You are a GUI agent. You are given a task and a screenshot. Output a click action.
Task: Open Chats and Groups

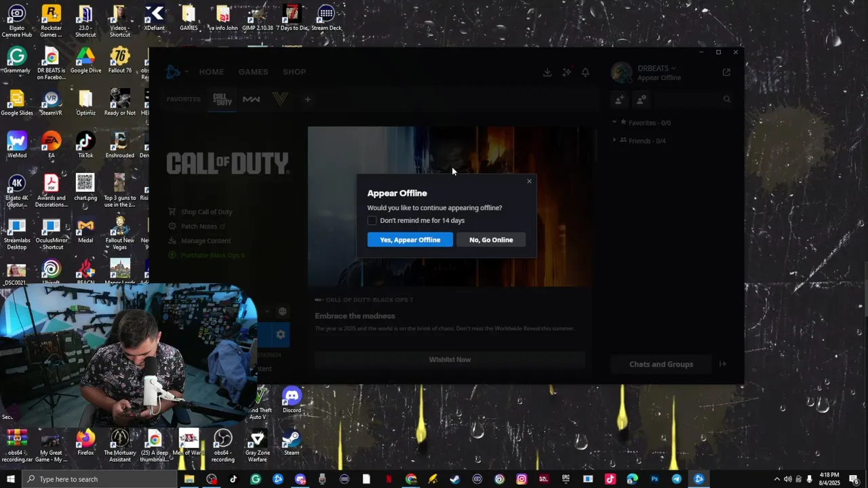(x=661, y=365)
